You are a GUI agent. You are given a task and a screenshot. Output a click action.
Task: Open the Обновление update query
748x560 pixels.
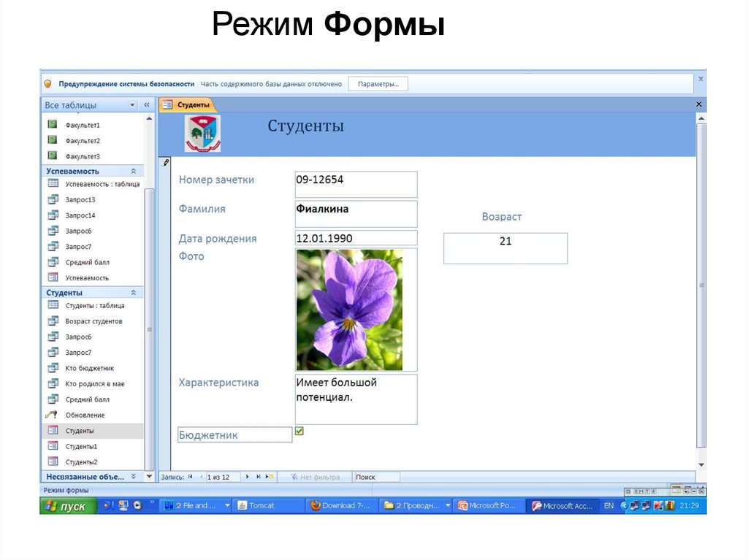tap(85, 415)
